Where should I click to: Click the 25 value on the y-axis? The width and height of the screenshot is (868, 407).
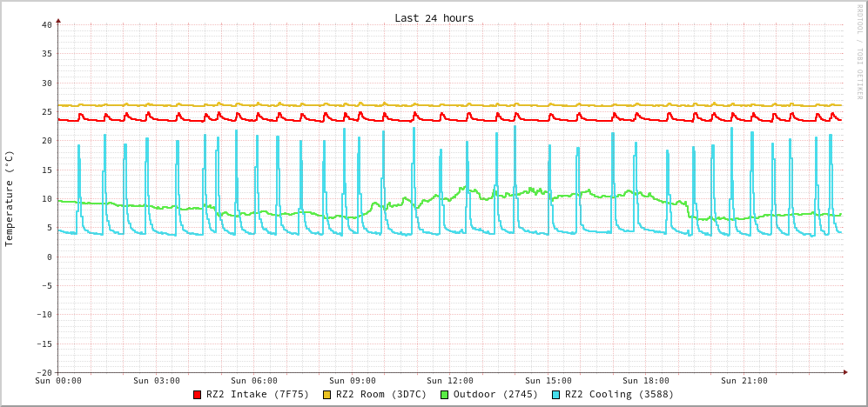coord(46,111)
